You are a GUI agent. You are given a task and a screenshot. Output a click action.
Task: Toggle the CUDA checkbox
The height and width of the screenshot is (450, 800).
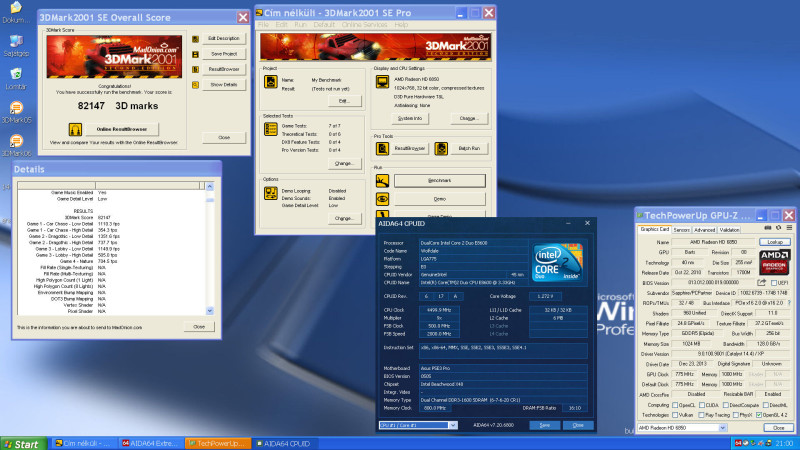pos(702,405)
